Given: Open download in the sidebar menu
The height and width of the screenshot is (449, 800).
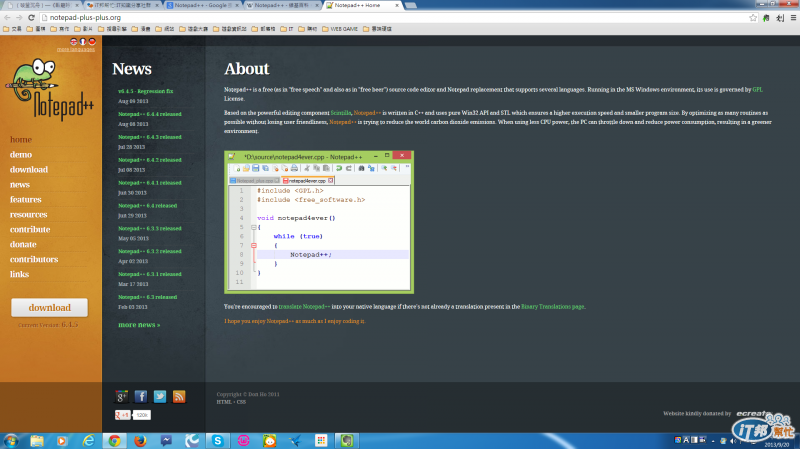Looking at the screenshot, I should click(29, 169).
